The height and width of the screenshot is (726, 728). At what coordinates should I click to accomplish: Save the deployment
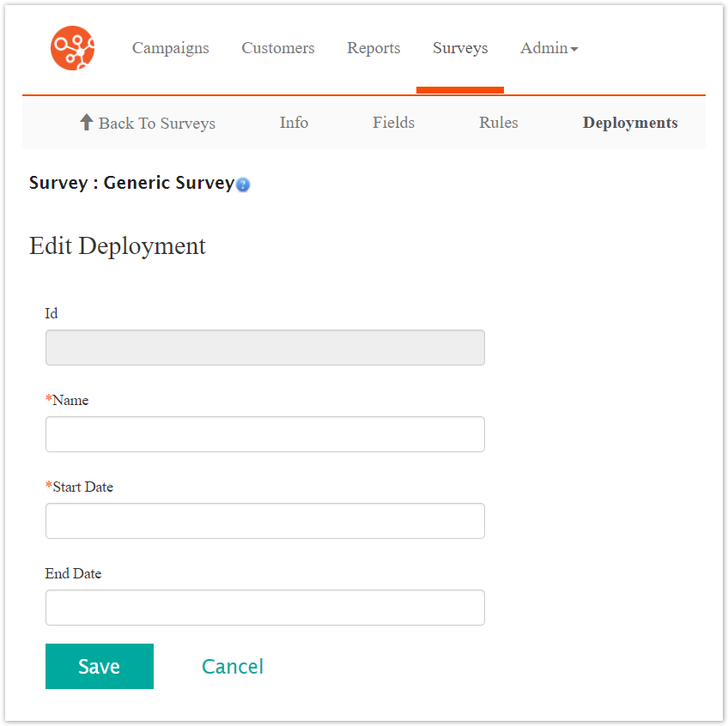(100, 666)
